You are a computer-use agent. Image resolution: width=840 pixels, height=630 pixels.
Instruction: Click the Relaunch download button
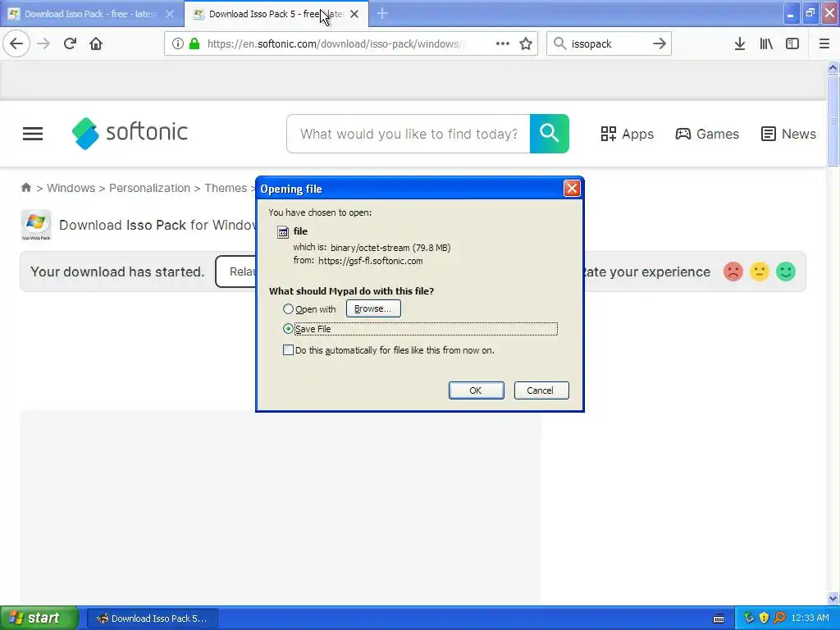(x=235, y=272)
